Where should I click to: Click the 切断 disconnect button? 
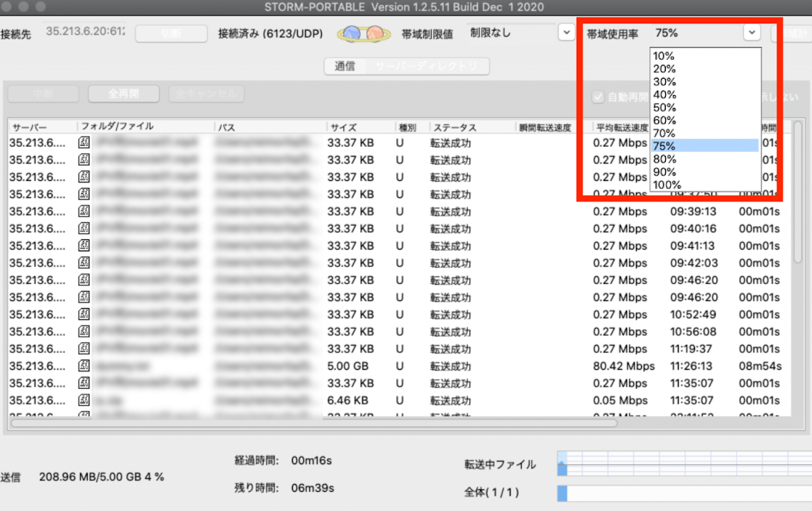(x=172, y=33)
